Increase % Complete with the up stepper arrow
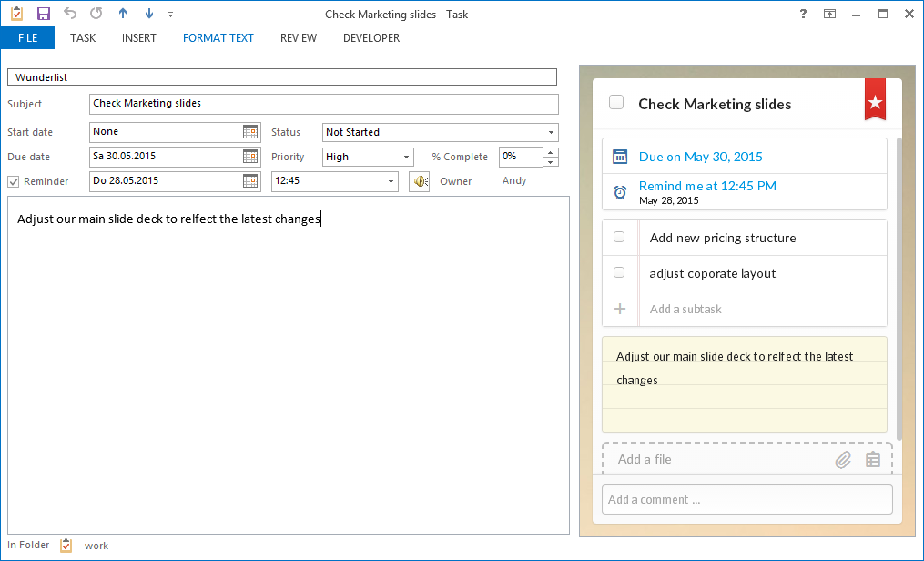The height and width of the screenshot is (561, 924). 550,152
